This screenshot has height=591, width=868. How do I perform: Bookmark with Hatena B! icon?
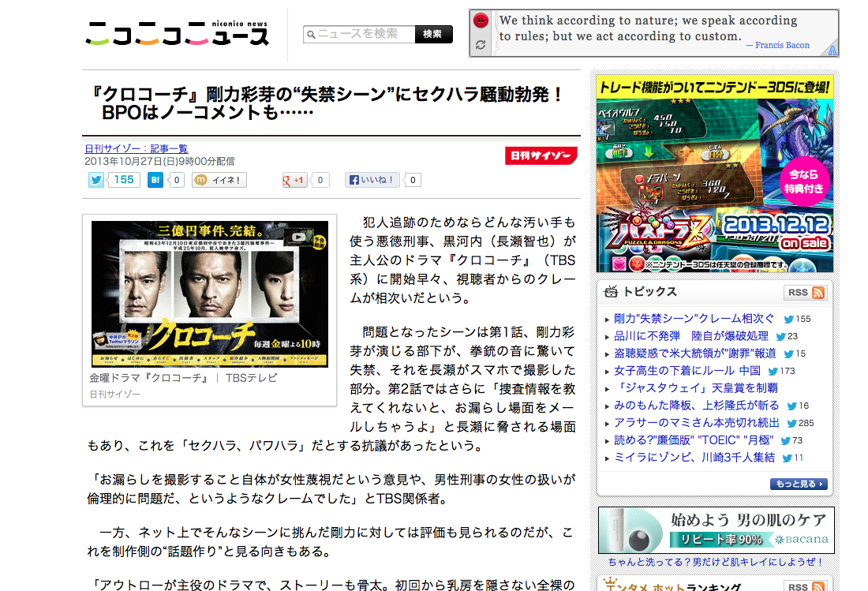click(155, 180)
